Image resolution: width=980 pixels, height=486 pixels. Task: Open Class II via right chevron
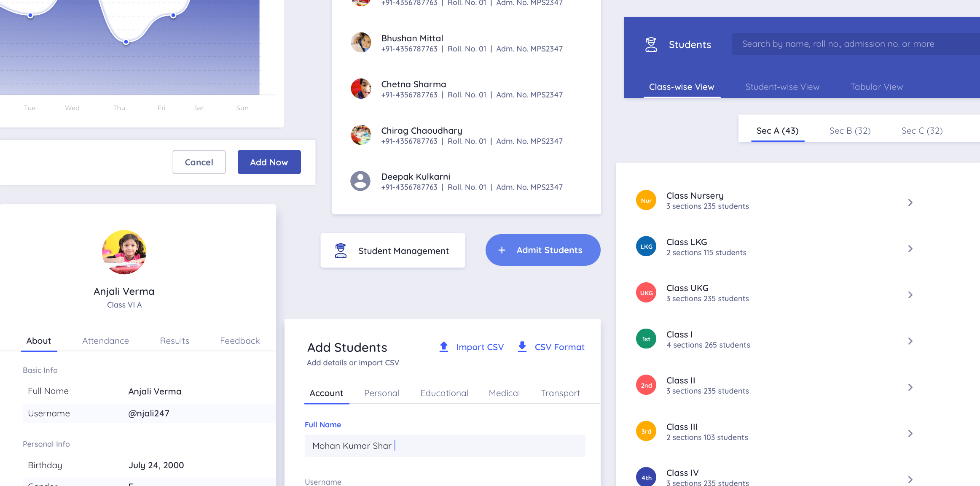[910, 387]
